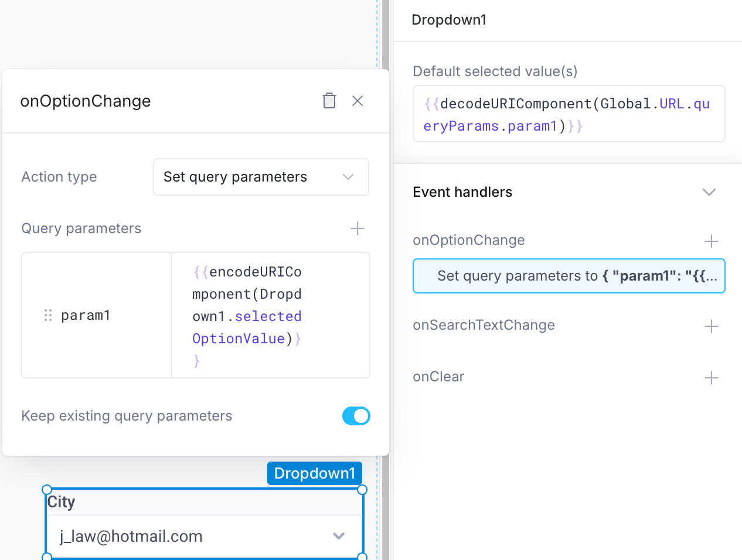
Task: Add an event handler to onClear
Action: 711,378
